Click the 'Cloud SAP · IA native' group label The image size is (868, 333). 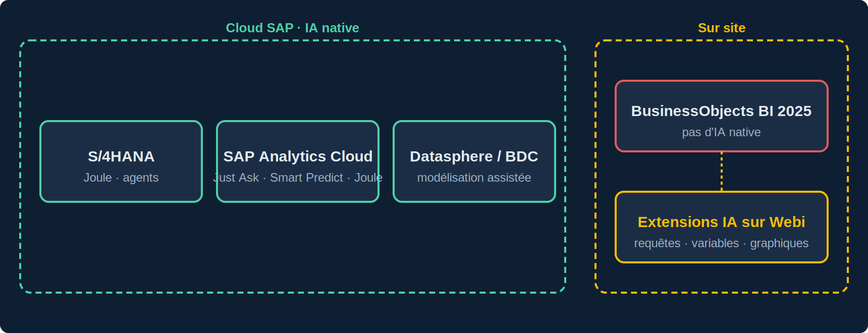[293, 28]
